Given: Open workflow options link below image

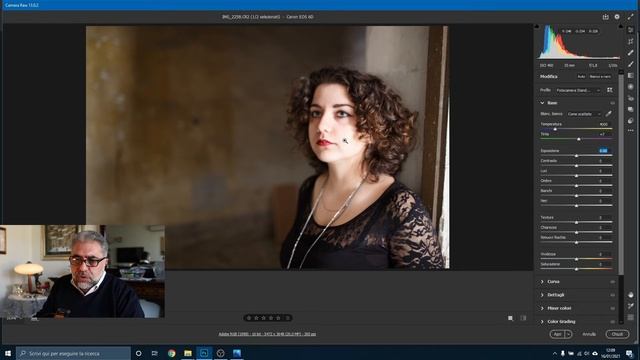Looking at the screenshot, I should click(x=267, y=334).
